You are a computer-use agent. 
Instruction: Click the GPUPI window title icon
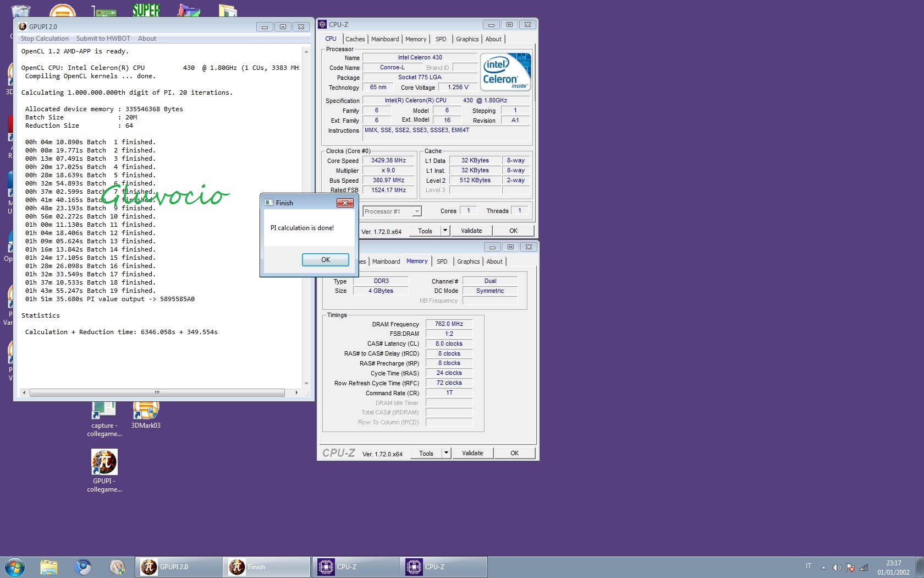coord(23,26)
